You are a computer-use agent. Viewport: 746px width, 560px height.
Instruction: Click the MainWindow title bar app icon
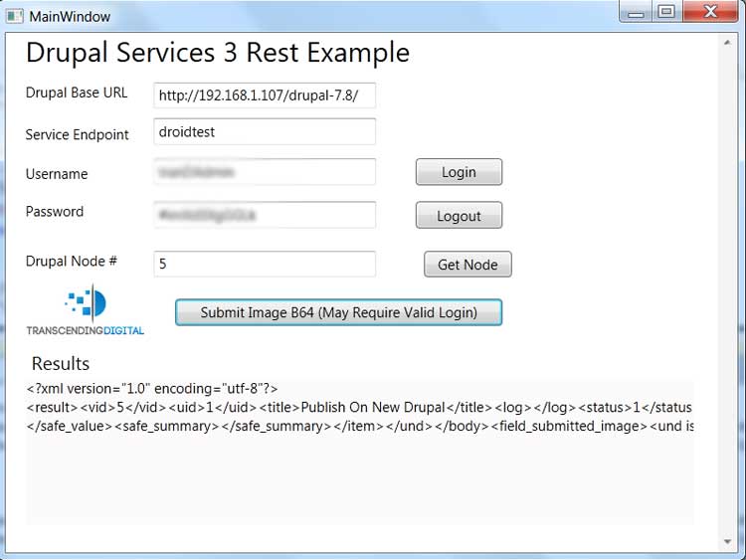coord(14,16)
